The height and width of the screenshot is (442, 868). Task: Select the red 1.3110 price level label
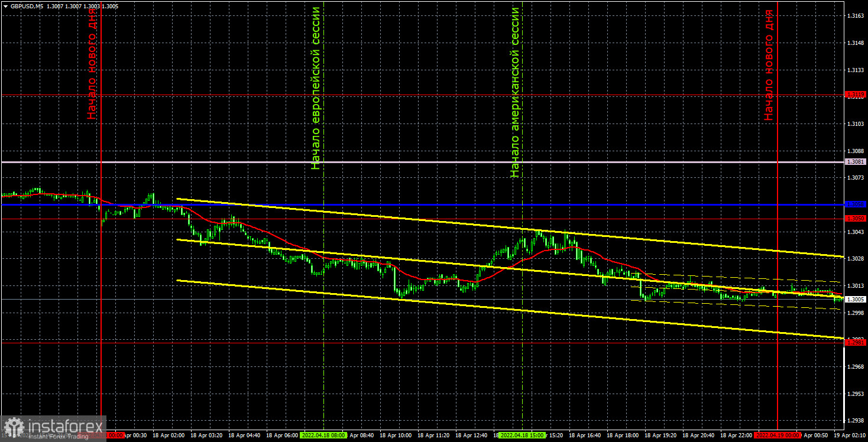(x=856, y=95)
